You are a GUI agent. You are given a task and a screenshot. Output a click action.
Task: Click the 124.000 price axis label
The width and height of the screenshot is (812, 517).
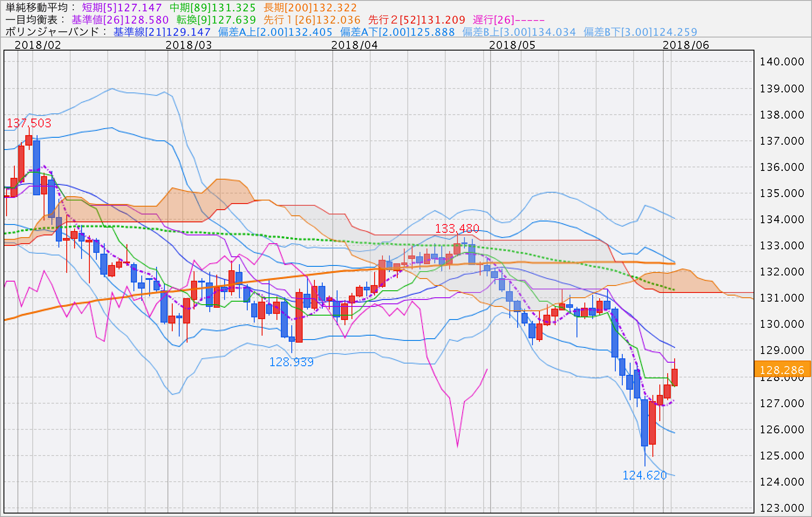point(782,482)
